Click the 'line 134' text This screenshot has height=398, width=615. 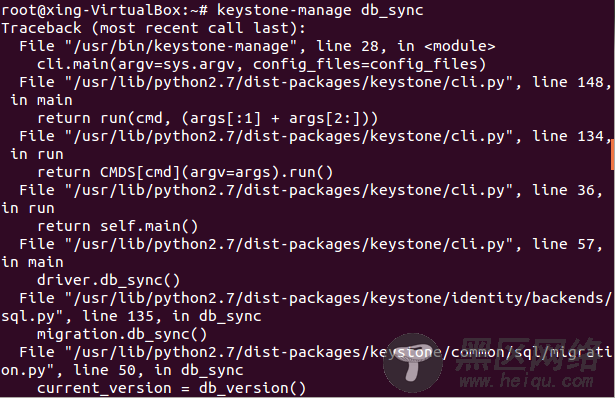coord(568,136)
